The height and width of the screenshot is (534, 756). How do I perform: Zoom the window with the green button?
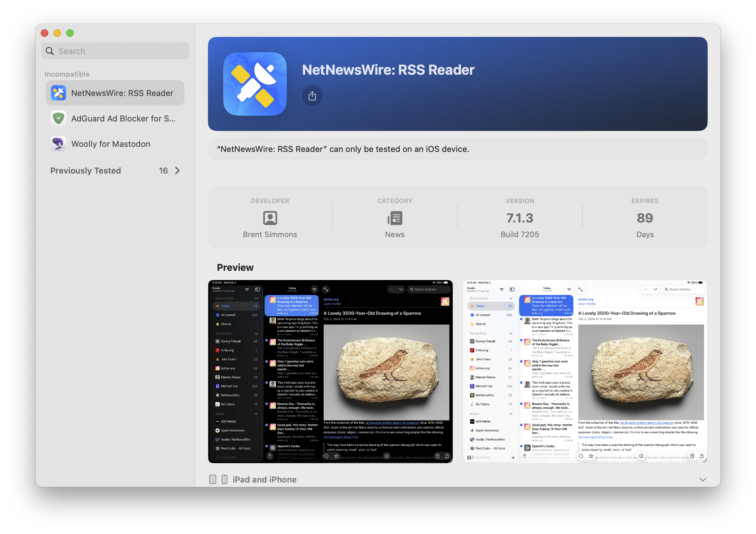70,33
